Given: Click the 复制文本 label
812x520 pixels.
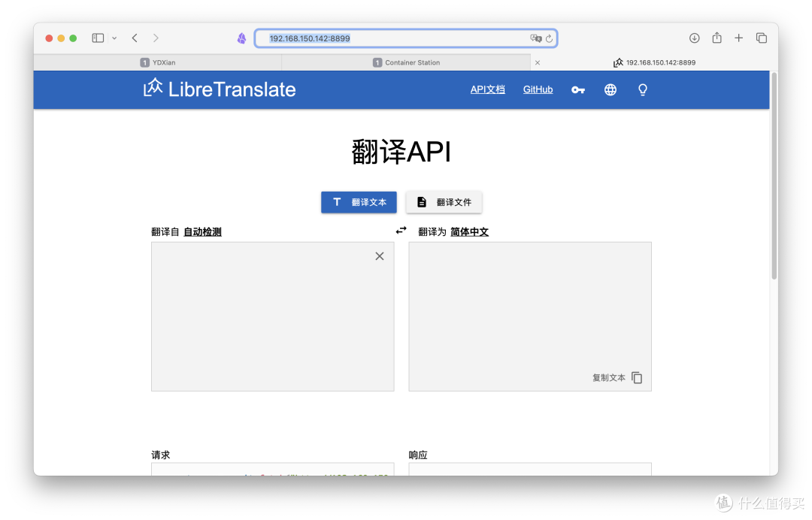Looking at the screenshot, I should pos(608,378).
